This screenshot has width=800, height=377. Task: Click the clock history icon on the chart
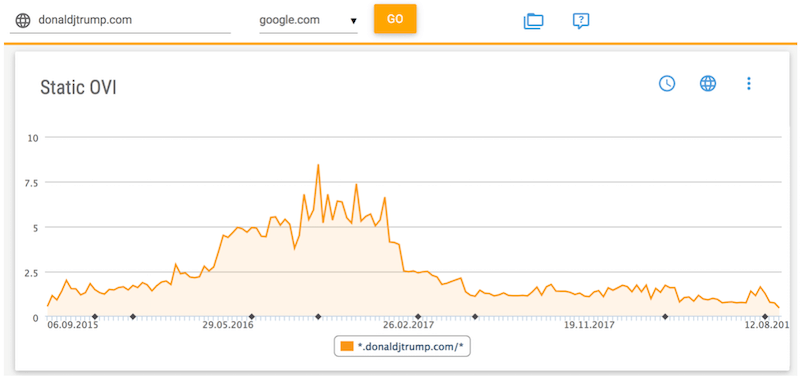coord(667,83)
